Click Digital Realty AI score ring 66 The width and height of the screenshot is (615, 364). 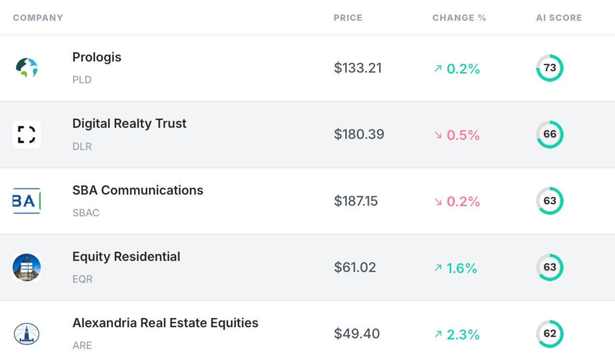tap(550, 135)
